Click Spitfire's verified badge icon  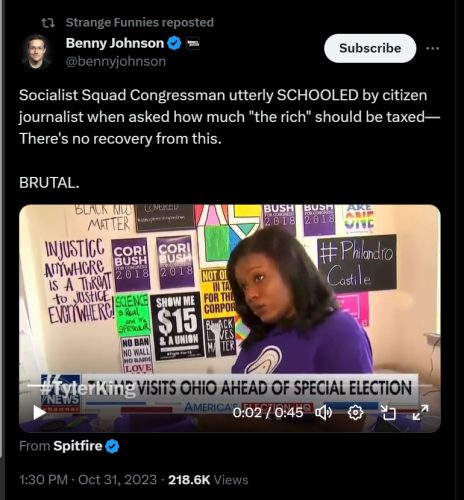[112, 446]
